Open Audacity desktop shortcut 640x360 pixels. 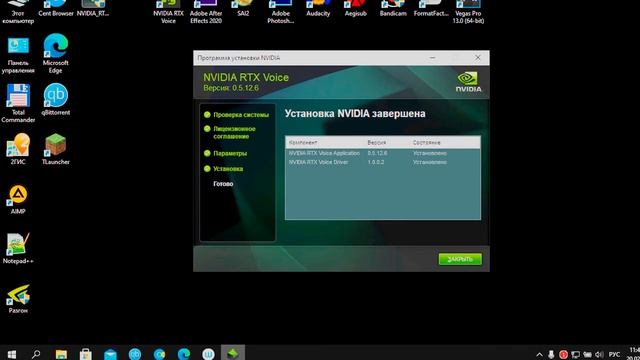318,8
